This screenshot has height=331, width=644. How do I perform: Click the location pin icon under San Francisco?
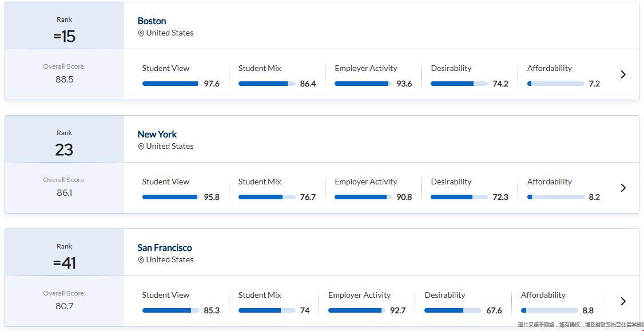coord(141,260)
